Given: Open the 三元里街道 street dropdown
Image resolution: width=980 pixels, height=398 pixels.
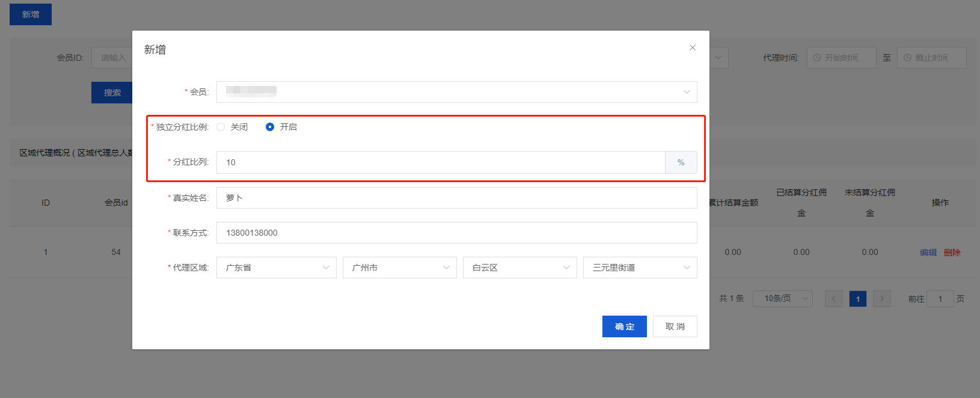Looking at the screenshot, I should point(640,268).
